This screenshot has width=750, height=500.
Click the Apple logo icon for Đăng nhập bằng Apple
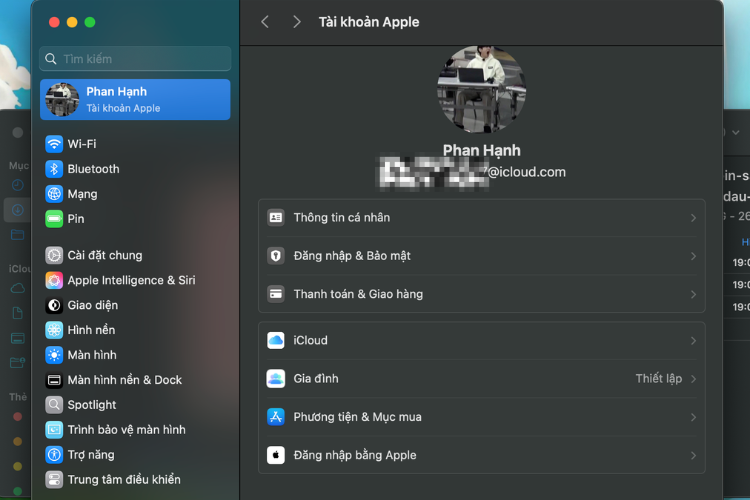pos(276,455)
